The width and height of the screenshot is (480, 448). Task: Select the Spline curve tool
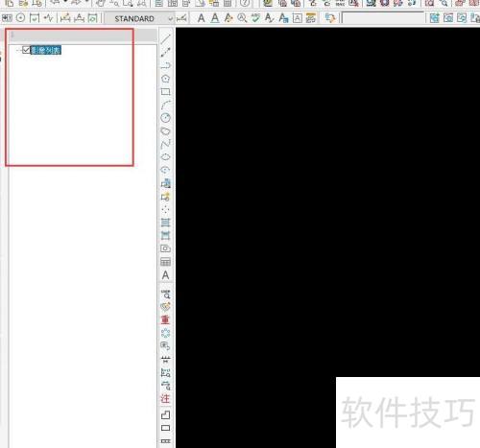165,144
